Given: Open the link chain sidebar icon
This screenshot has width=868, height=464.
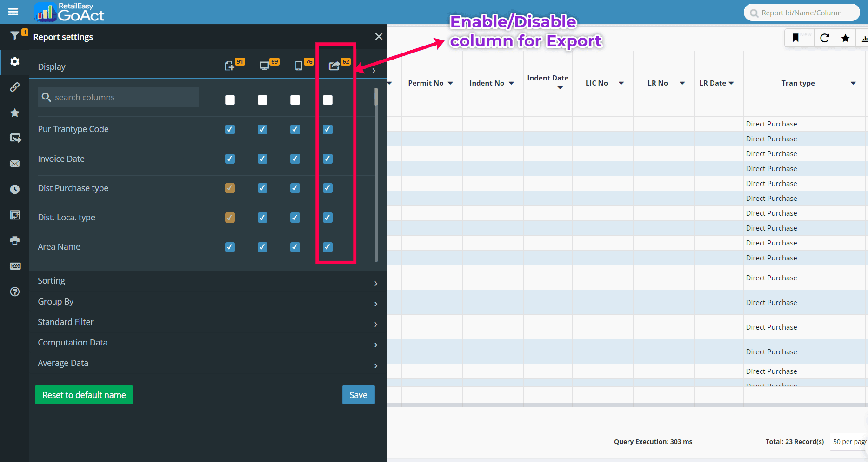Looking at the screenshot, I should pos(15,87).
